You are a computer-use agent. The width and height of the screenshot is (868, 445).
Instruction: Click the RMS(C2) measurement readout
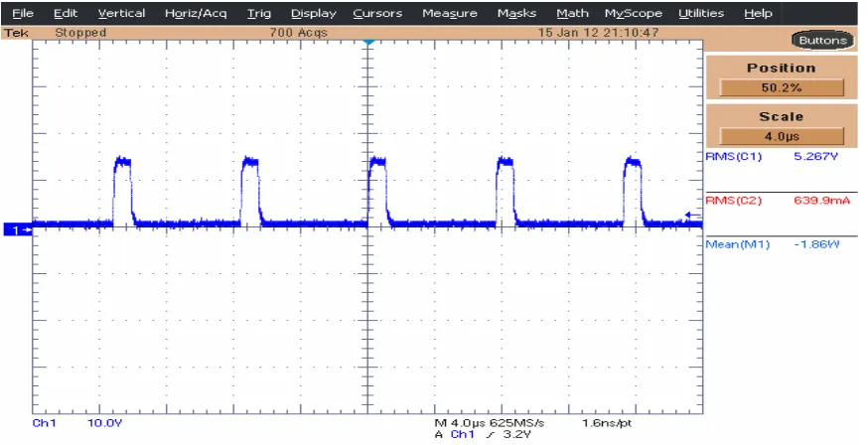pos(734,201)
